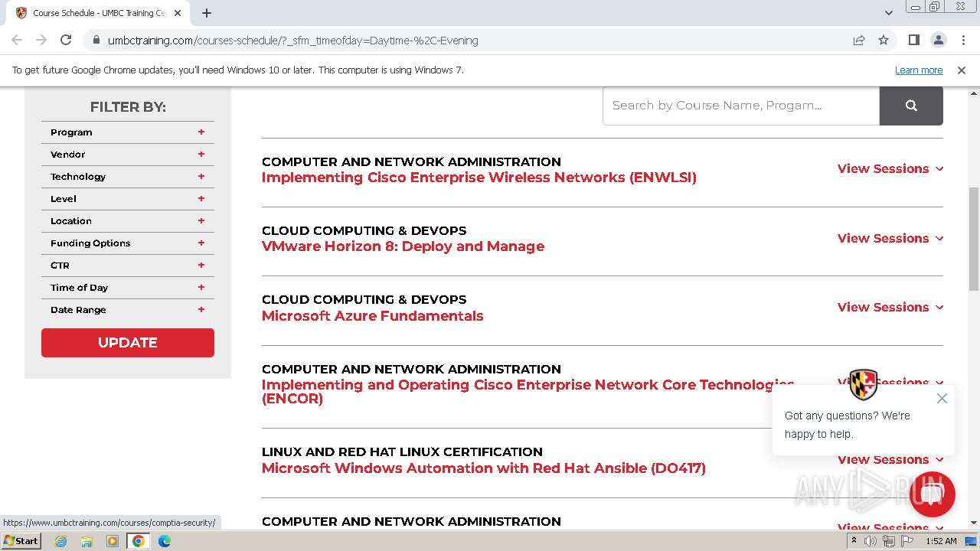Open the Chrome profile menu

(939, 40)
